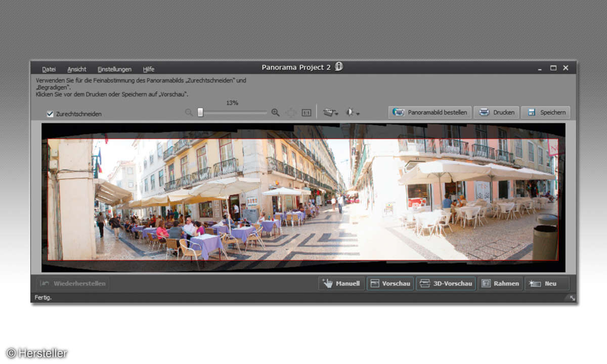Maximize the Panorama Project window
Image resolution: width=607 pixels, height=364 pixels.
click(x=553, y=68)
